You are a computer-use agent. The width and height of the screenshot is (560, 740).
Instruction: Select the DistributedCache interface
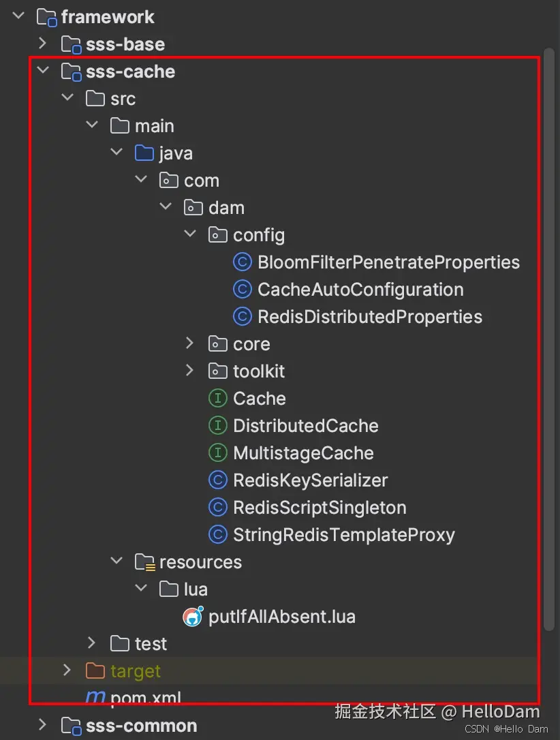click(x=306, y=426)
